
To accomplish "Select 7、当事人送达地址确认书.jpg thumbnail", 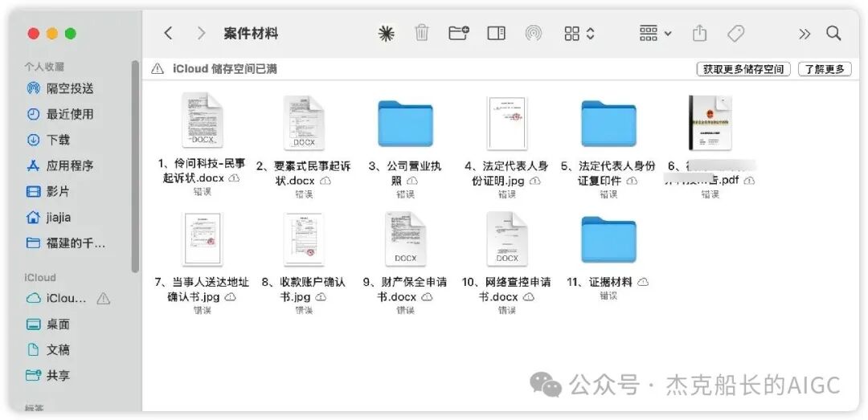I will tap(202, 239).
